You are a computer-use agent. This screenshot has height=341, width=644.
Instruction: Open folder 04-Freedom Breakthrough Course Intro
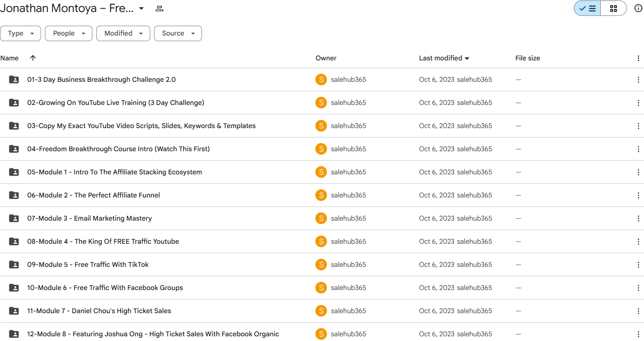tap(119, 149)
